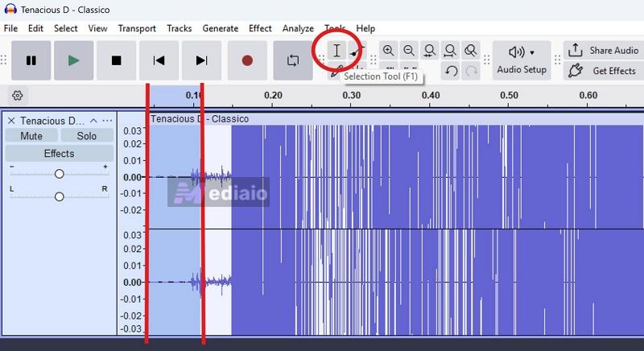
Task: Select the Draw (pencil) tool
Action: click(335, 70)
